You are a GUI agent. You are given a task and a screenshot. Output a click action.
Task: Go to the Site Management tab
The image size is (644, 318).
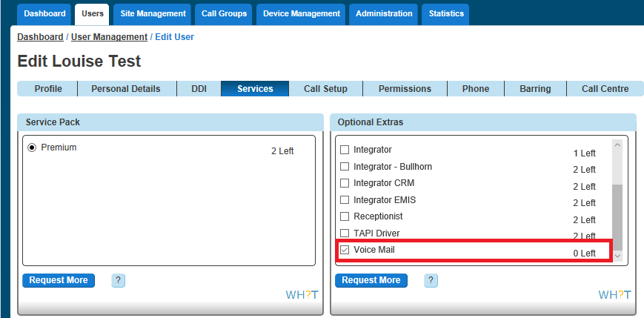click(153, 13)
